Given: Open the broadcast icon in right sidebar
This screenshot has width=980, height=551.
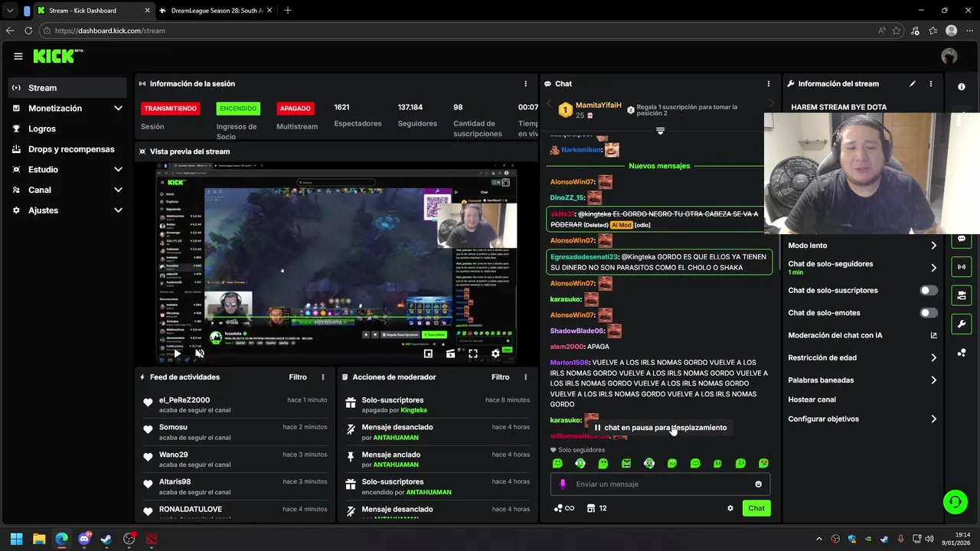Looking at the screenshot, I should coord(962,267).
